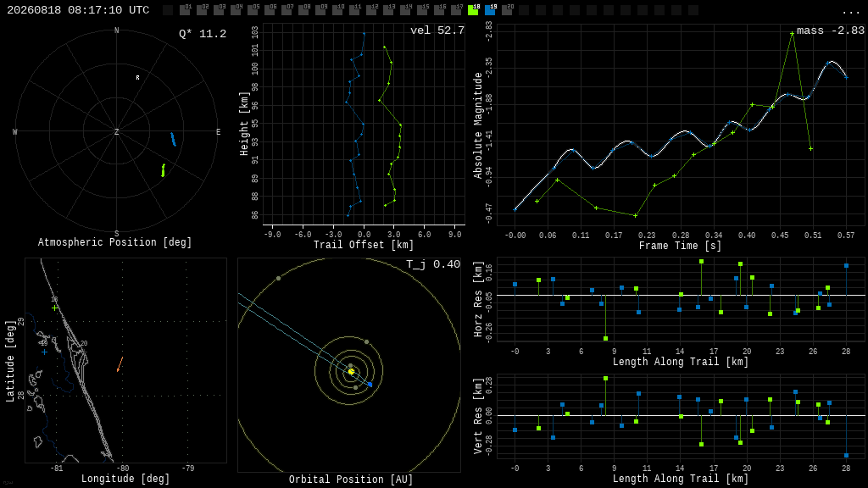Image resolution: width=868 pixels, height=488 pixels.
Task: Click the green meteor trail in sky plot
Action: pyautogui.click(x=163, y=170)
